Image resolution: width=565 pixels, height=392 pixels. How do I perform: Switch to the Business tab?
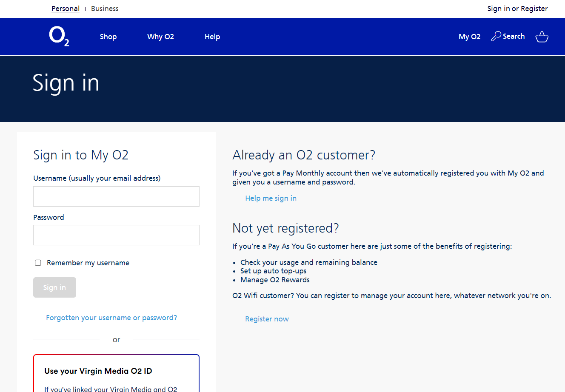coord(105,9)
